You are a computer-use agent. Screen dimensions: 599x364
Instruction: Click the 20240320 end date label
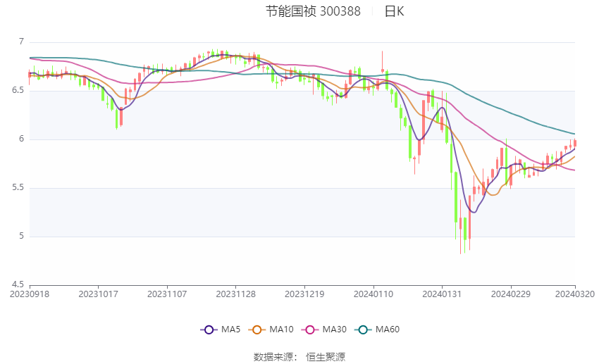pos(575,294)
